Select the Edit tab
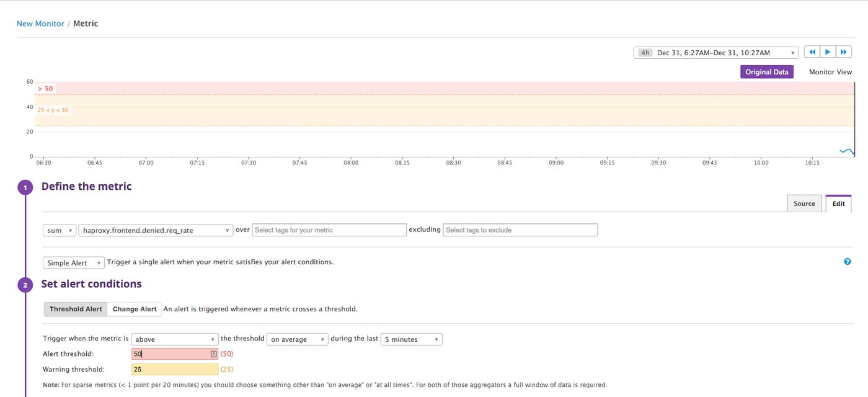This screenshot has width=868, height=397. point(838,203)
